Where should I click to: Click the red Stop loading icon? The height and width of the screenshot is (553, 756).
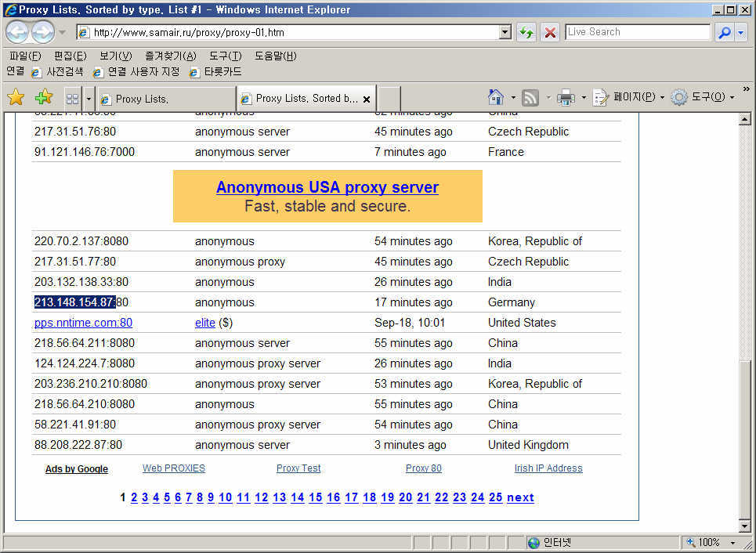[551, 32]
